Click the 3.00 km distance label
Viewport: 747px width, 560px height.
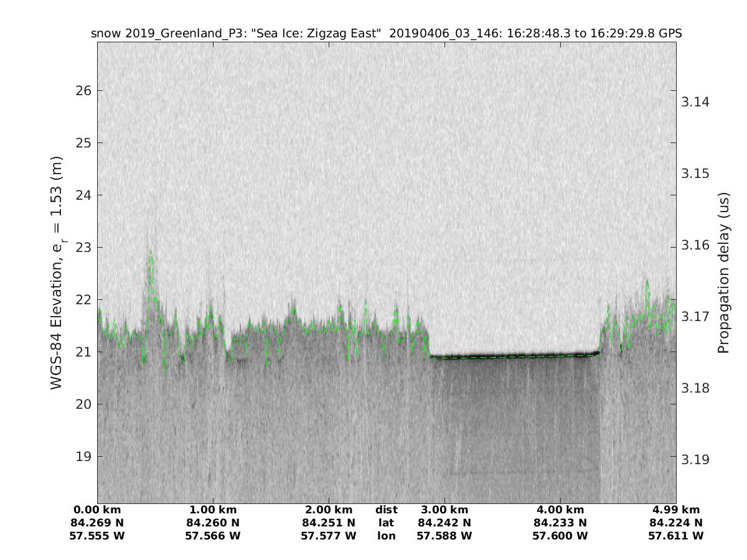[x=444, y=510]
